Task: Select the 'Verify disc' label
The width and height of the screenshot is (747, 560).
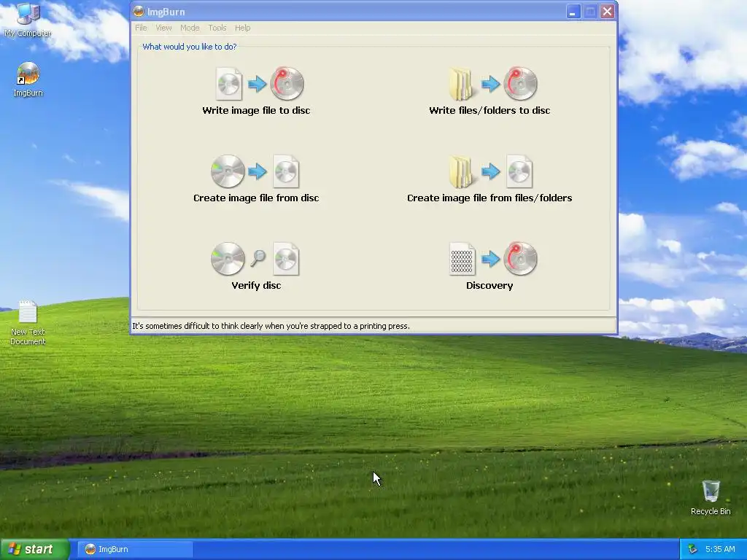Action: coord(256,286)
